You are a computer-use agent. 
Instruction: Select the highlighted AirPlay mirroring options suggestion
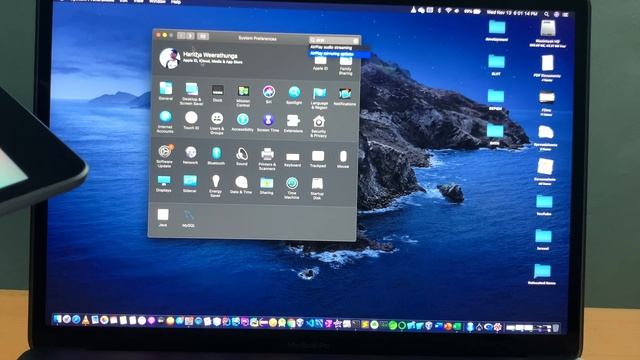(339, 54)
